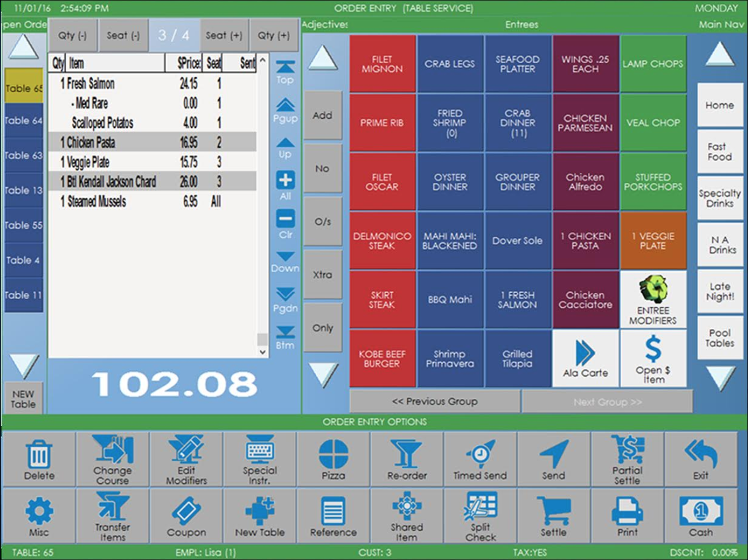Image resolution: width=748 pixels, height=560 pixels.
Task: Add Filet Mignon entree to order
Action: (x=382, y=64)
